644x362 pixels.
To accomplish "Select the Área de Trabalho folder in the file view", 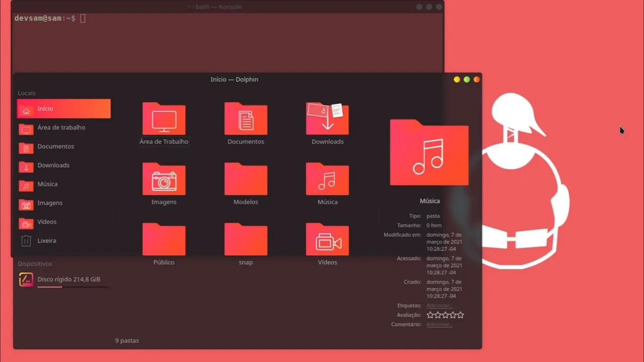I will (164, 124).
